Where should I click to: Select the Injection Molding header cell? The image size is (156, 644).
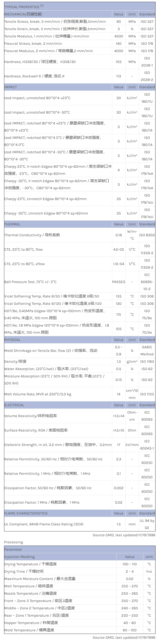(19, 557)
